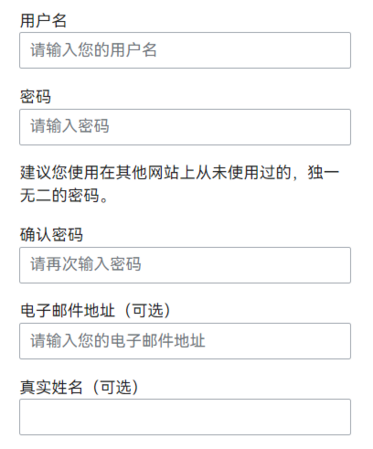
Task: Click the 确认密码 label text
Action: point(51,235)
